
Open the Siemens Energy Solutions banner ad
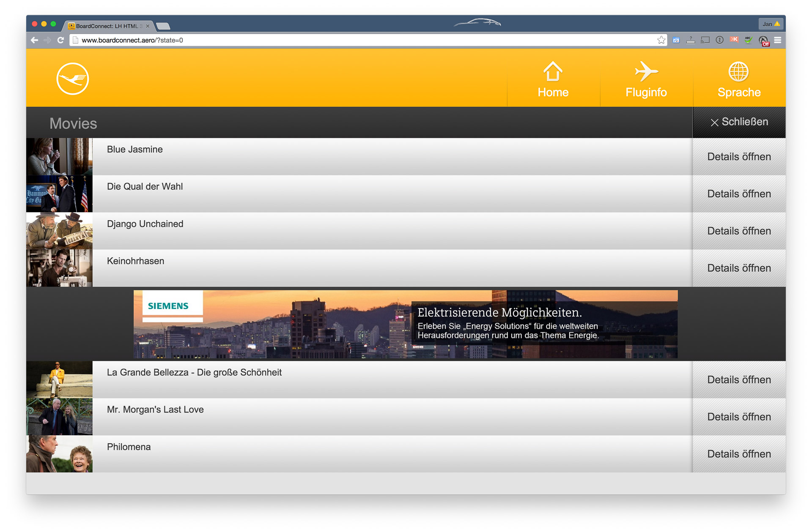pos(406,324)
